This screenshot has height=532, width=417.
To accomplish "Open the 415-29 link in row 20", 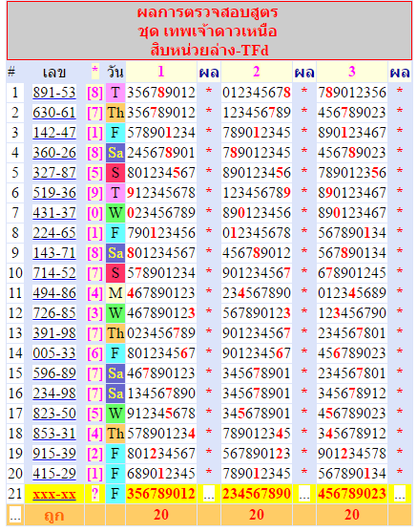I will [x=54, y=474].
